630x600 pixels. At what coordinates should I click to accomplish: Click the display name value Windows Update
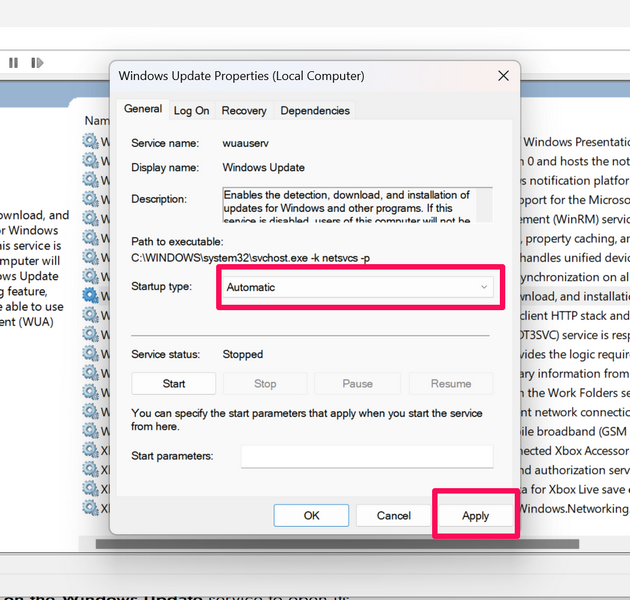(264, 167)
